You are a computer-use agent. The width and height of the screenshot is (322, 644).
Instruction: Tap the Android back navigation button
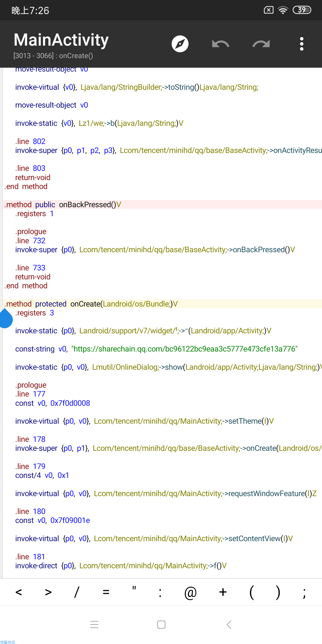(229, 624)
